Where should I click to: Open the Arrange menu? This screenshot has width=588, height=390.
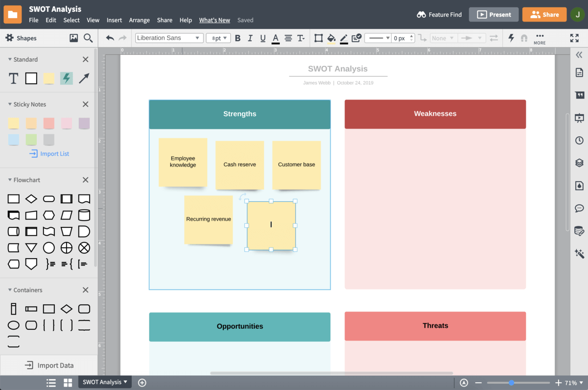tap(139, 20)
